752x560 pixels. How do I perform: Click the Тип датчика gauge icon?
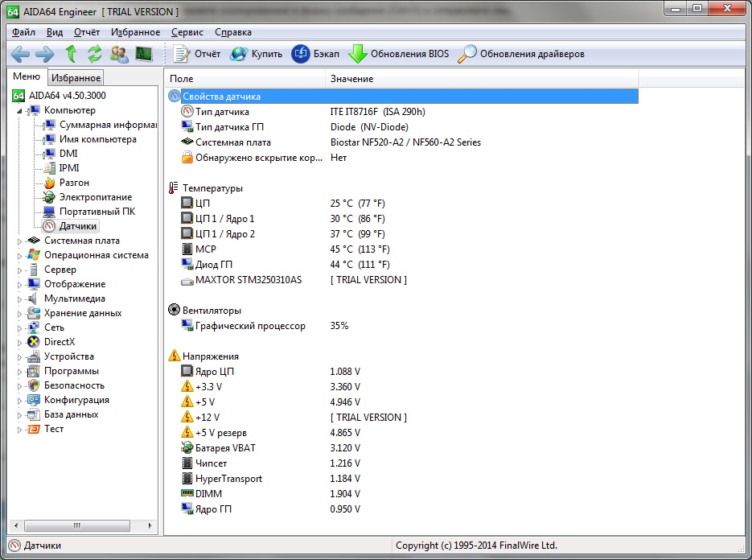pos(187,111)
